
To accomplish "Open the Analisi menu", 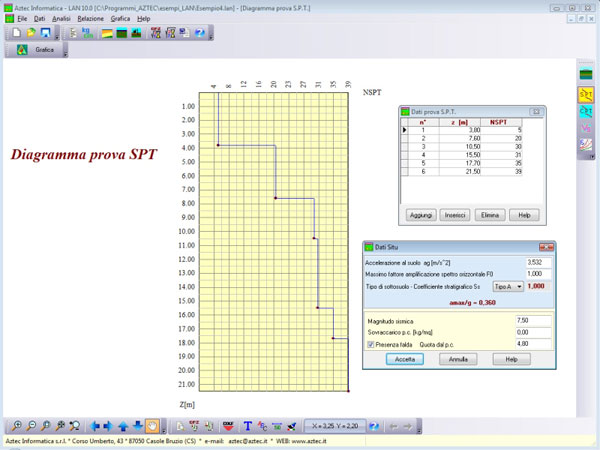I will tap(61, 18).
